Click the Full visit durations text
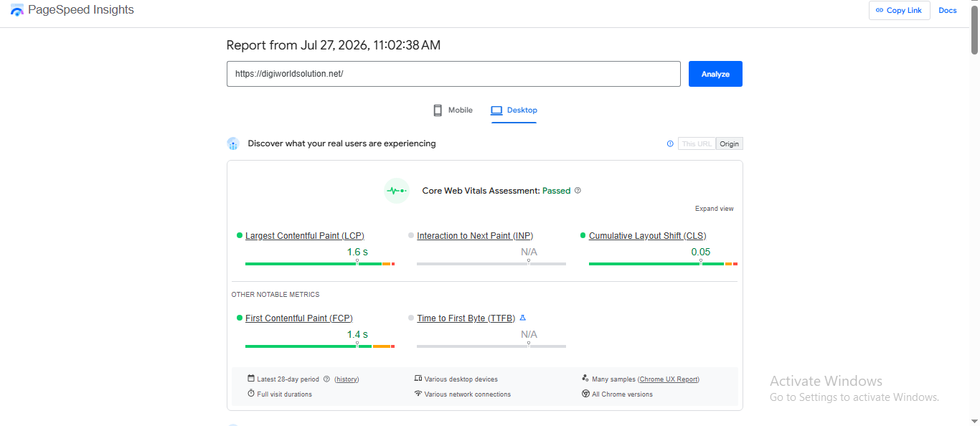This screenshot has height=426, width=980. [x=285, y=394]
